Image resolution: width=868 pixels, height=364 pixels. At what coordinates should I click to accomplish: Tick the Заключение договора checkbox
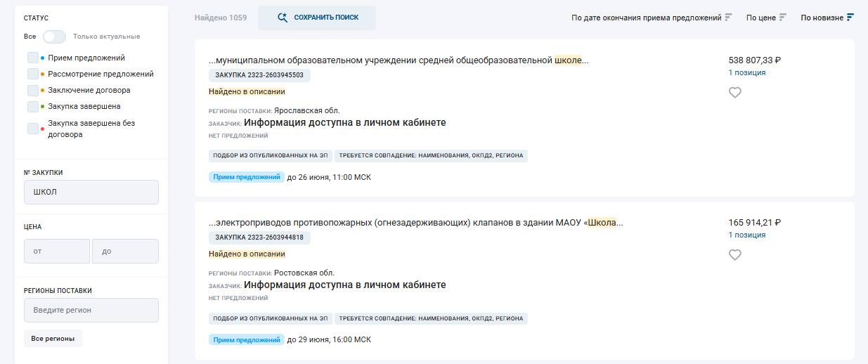(x=33, y=90)
